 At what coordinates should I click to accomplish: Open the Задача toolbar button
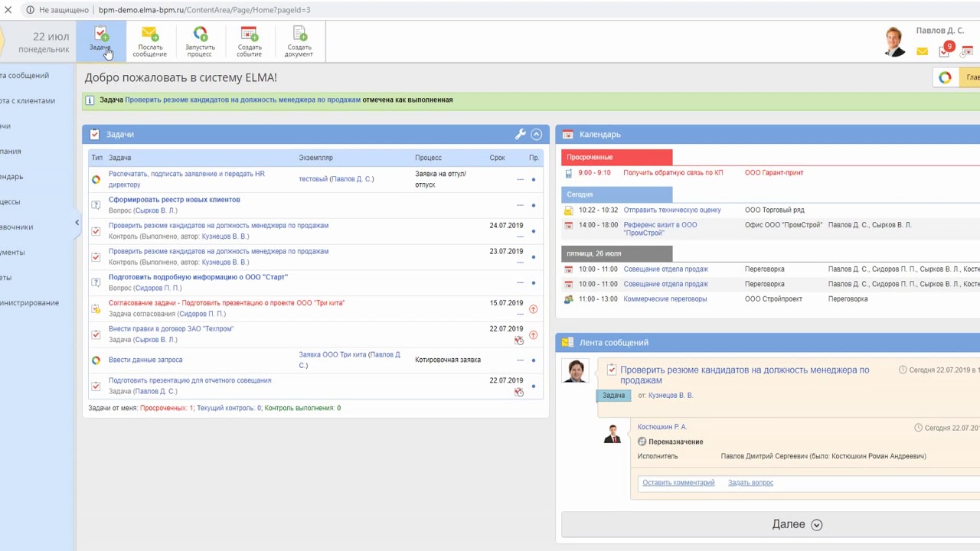[x=100, y=41]
